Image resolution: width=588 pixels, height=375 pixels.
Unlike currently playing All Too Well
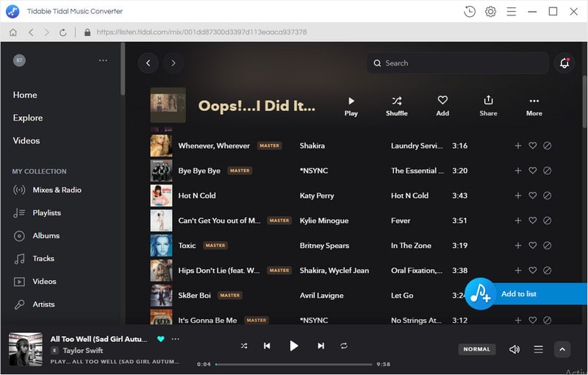tap(161, 339)
